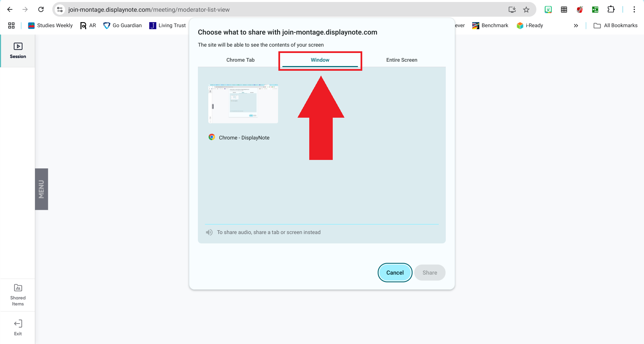The height and width of the screenshot is (344, 644).
Task: Reload the page with the refresh icon
Action: click(x=41, y=9)
